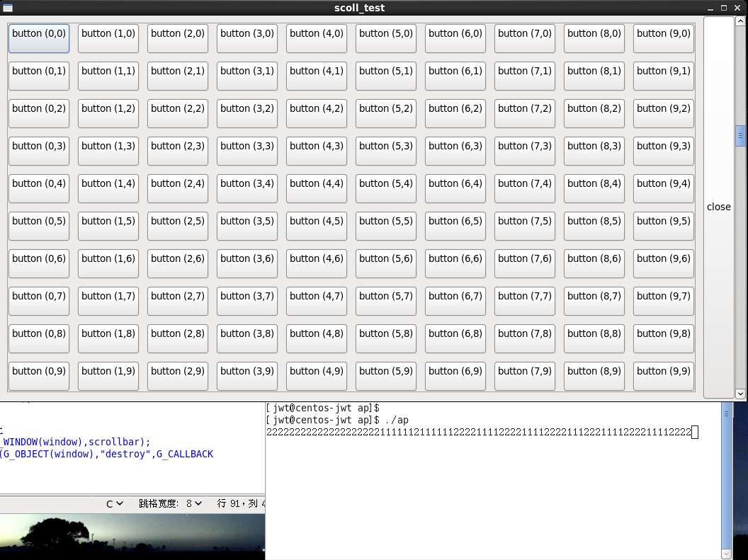Click the G_OBJECT destroy code line in editor
The height and width of the screenshot is (560, 748).
point(106,455)
